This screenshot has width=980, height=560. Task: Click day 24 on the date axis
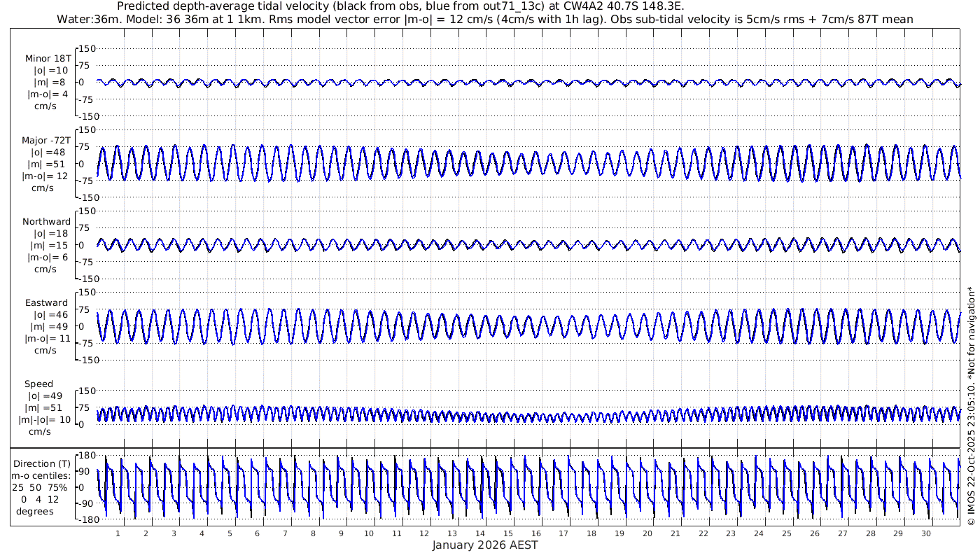(759, 533)
